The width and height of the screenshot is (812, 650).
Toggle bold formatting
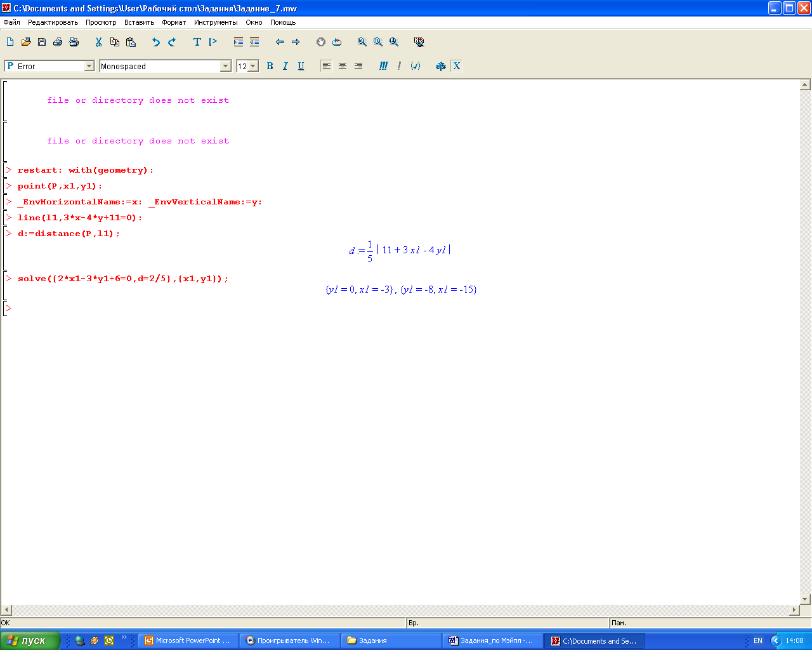(x=270, y=66)
